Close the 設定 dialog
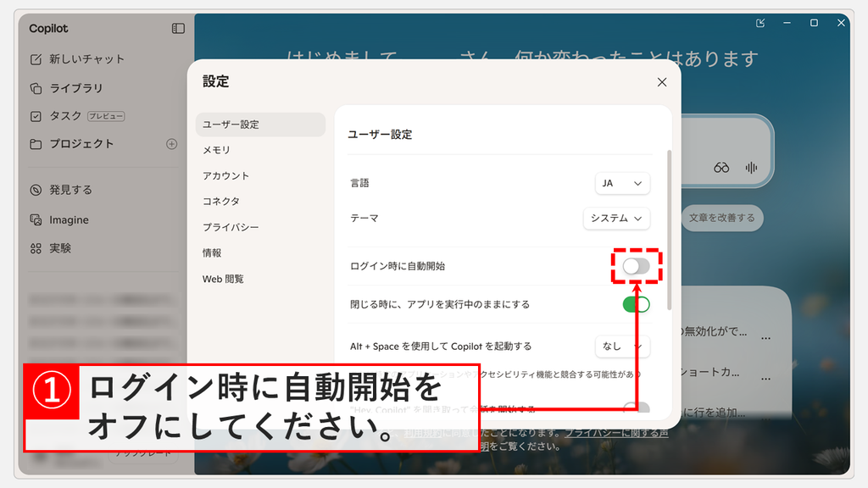 coord(661,82)
